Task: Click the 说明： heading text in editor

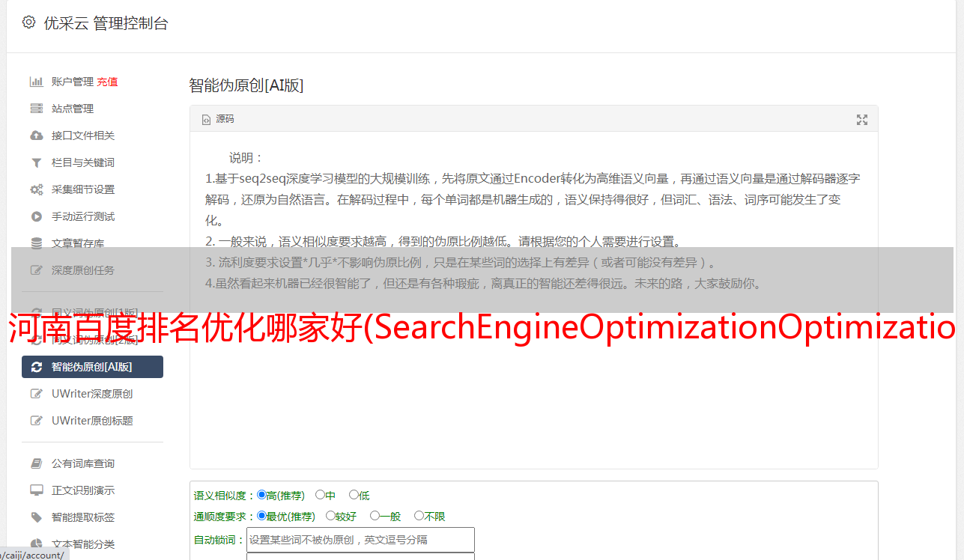Action: 246,158
